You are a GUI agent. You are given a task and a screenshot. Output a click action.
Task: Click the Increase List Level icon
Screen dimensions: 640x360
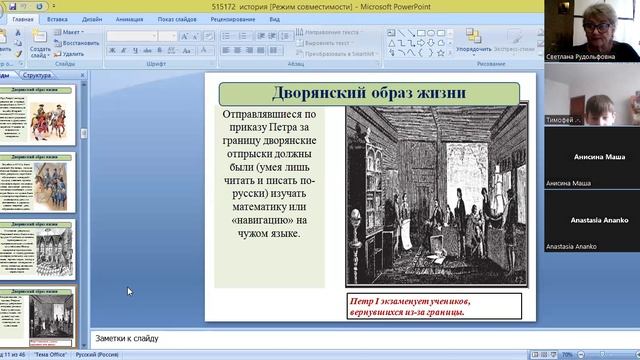coord(272,36)
